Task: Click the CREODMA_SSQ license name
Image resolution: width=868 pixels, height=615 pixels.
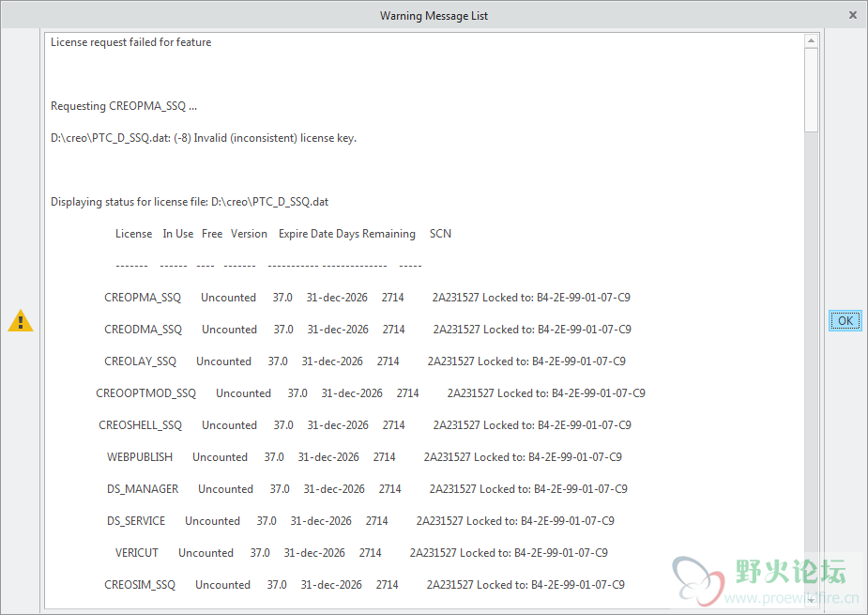Action: click(x=143, y=330)
